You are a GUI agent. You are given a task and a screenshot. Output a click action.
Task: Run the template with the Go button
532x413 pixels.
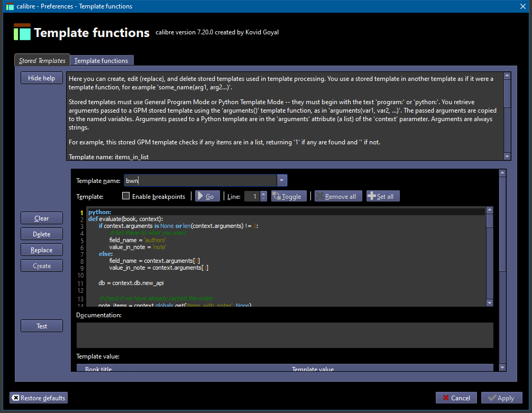point(207,196)
